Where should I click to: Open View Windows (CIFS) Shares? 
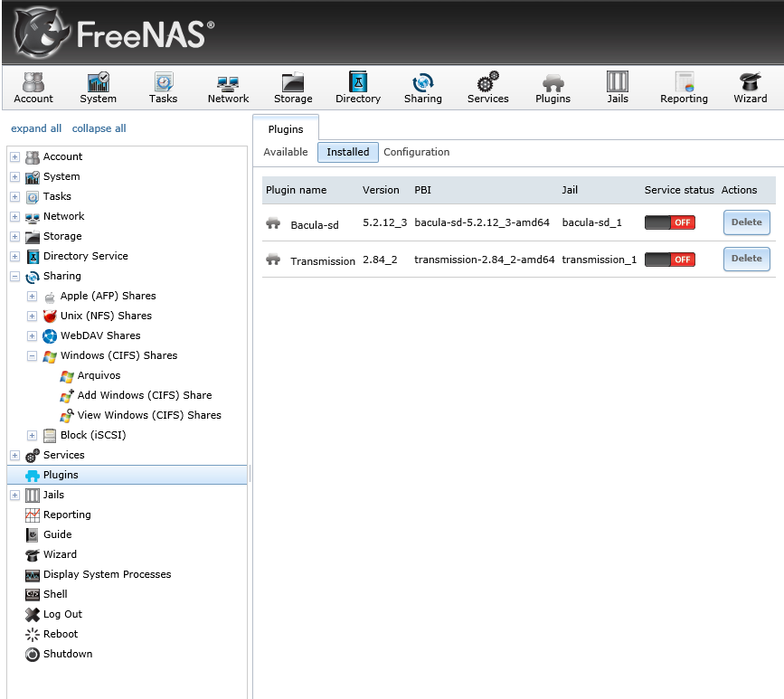pyautogui.click(x=149, y=415)
